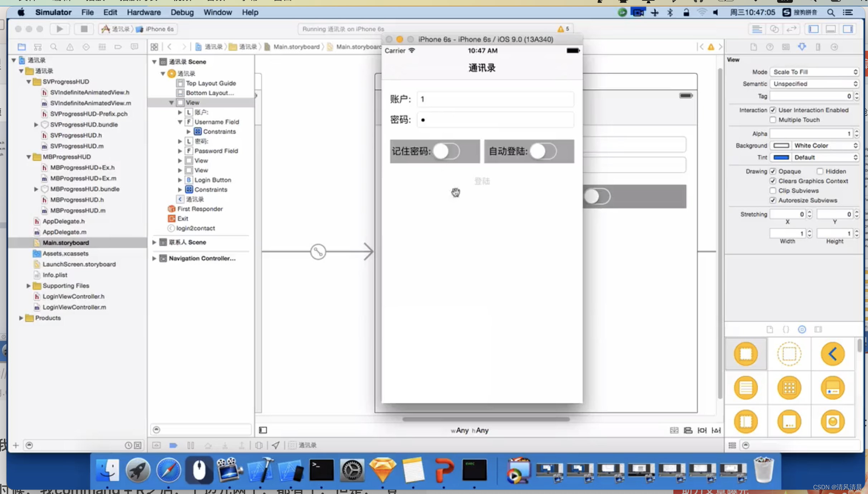The image size is (868, 494).
Task: Open the Attributes inspector icon
Action: pos(802,47)
